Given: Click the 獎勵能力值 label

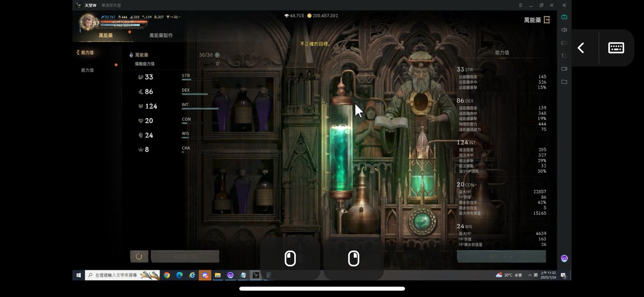Looking at the screenshot, I should 144,64.
